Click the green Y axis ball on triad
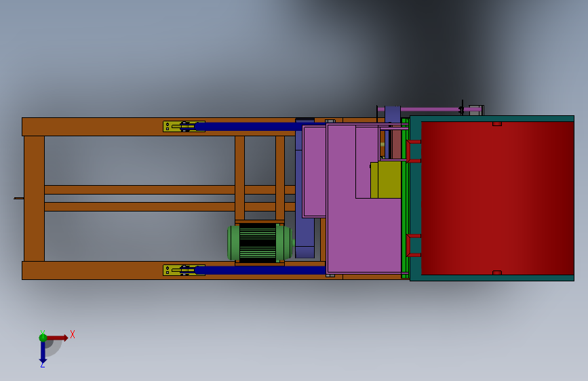 pyautogui.click(x=43, y=338)
